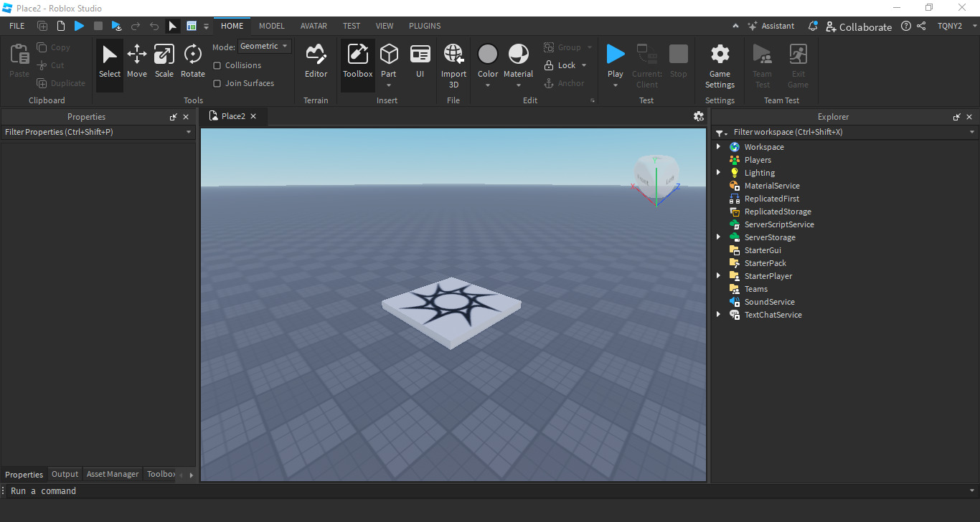Open the Geometric mode dropdown
The width and height of the screenshot is (980, 522).
pos(265,46)
